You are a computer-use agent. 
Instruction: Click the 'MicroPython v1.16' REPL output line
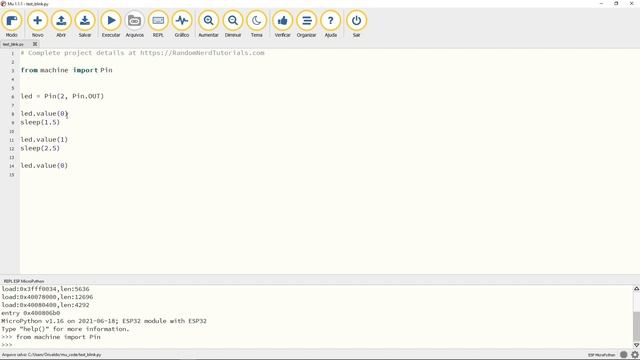pos(104,321)
